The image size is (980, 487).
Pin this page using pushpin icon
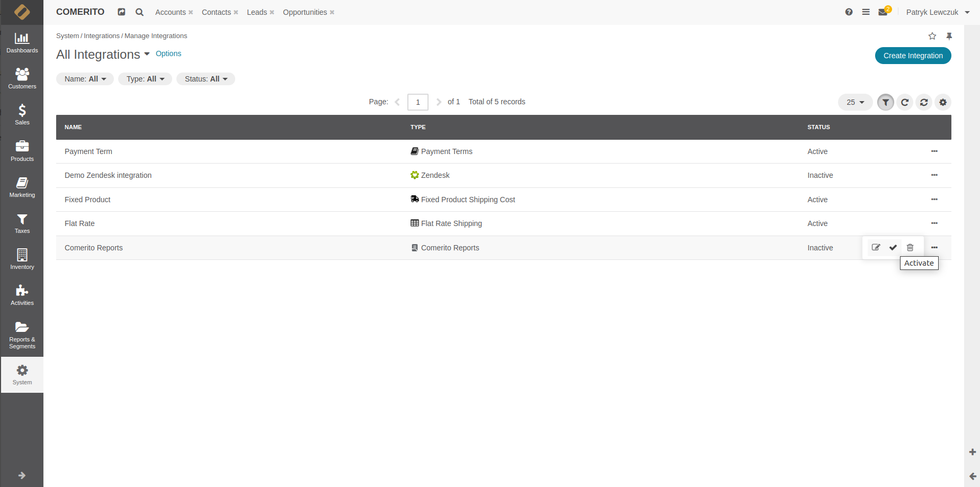click(x=949, y=36)
